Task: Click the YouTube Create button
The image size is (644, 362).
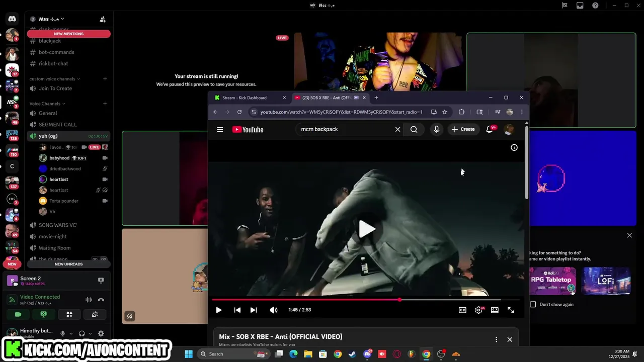Action: coord(463,129)
